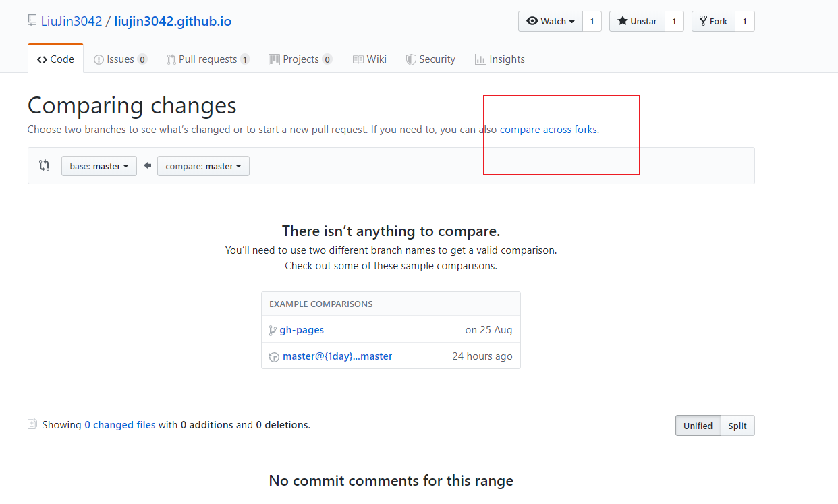
Task: Click the gh-pages branch icon
Action: pyautogui.click(x=273, y=330)
